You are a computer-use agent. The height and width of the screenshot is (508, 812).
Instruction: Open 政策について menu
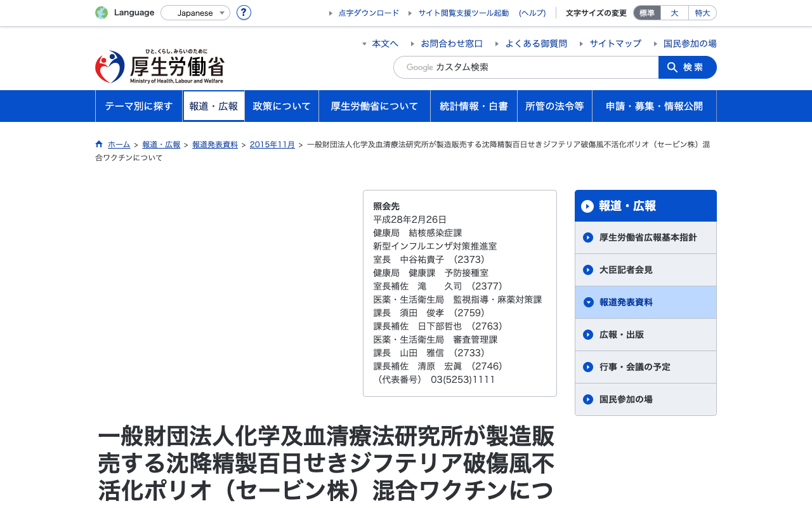tap(282, 106)
